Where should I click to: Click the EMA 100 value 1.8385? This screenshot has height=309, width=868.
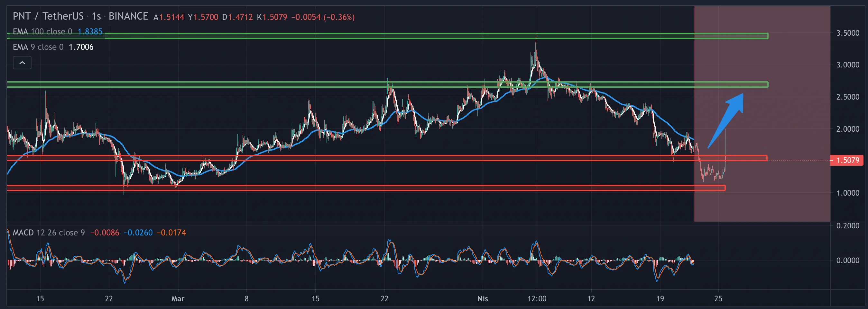[x=90, y=32]
